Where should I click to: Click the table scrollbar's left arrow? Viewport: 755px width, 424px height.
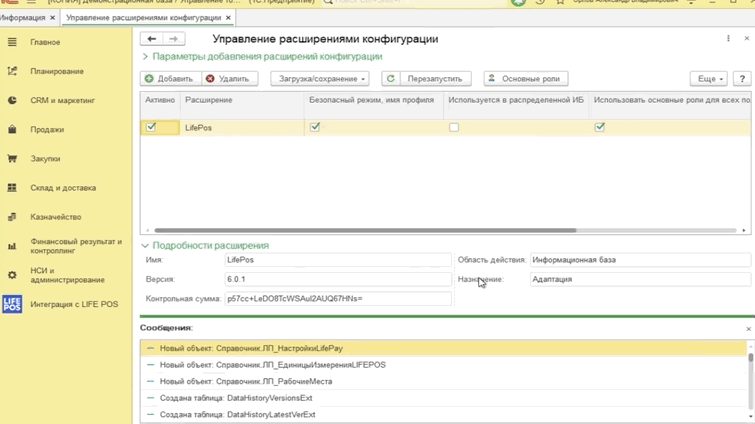pos(147,230)
